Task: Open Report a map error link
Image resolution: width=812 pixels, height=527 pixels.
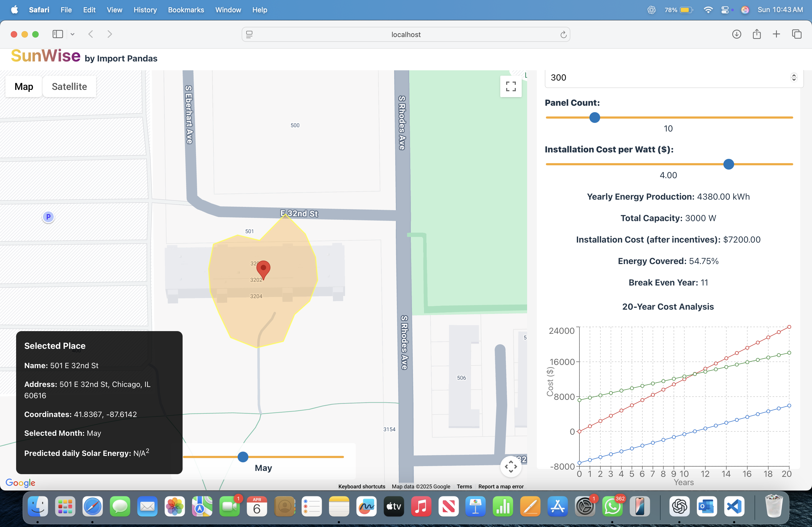Action: tap(501, 486)
